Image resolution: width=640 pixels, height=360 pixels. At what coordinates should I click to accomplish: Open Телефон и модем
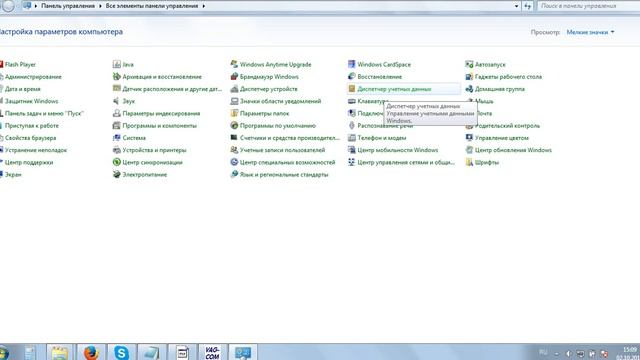tap(377, 138)
